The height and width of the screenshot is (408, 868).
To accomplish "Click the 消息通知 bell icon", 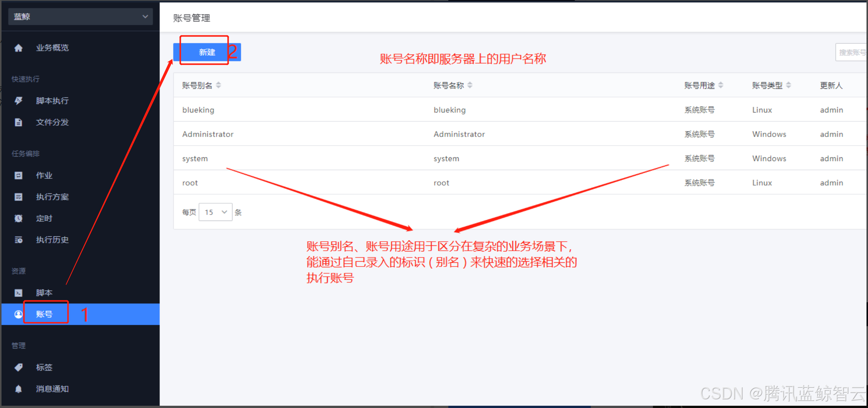I will click(x=18, y=389).
